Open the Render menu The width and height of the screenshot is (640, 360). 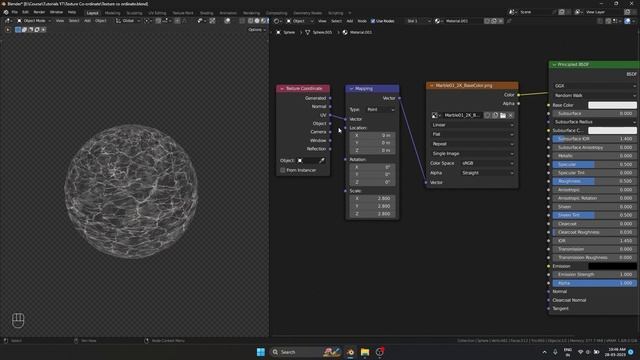click(39, 12)
